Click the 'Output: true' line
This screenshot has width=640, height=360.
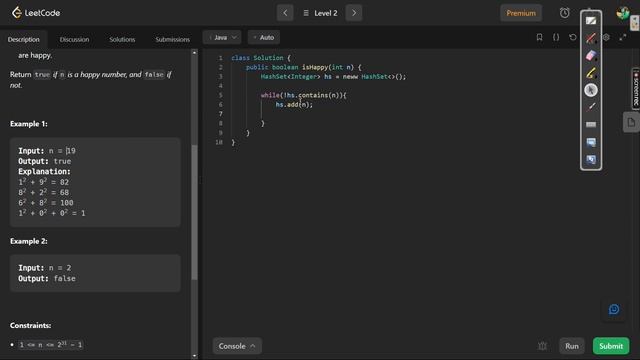point(44,161)
